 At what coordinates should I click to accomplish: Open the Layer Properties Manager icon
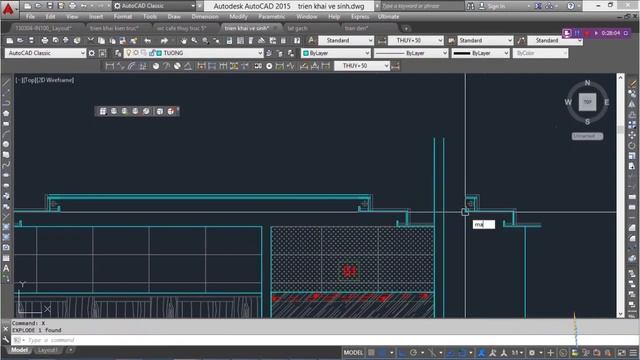(x=118, y=53)
